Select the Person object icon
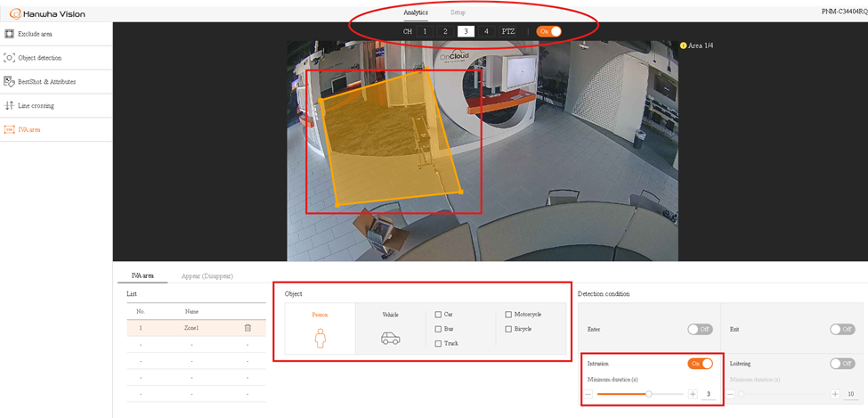This screenshot has width=868, height=418. point(320,338)
